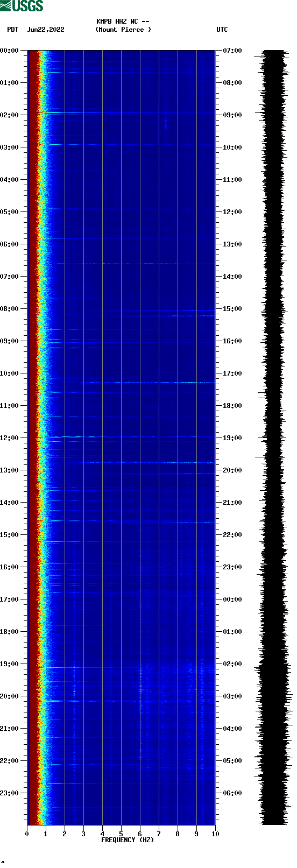
Task: Click the 21:00 PDT time label
Action: [x=9, y=729]
